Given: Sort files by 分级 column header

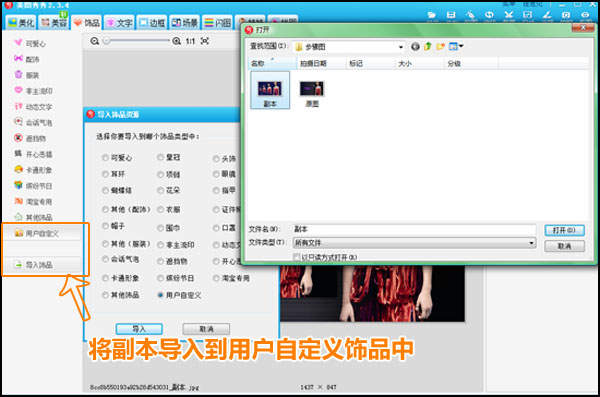Looking at the screenshot, I should click(x=471, y=64).
